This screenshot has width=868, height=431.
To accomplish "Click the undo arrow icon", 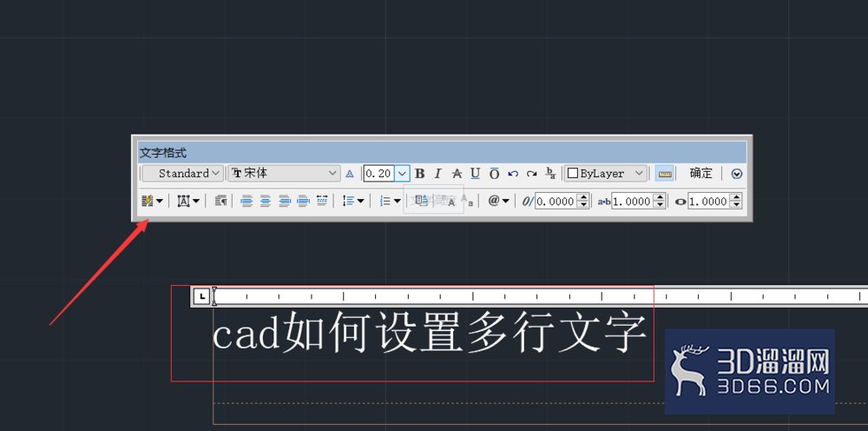I will (x=513, y=174).
